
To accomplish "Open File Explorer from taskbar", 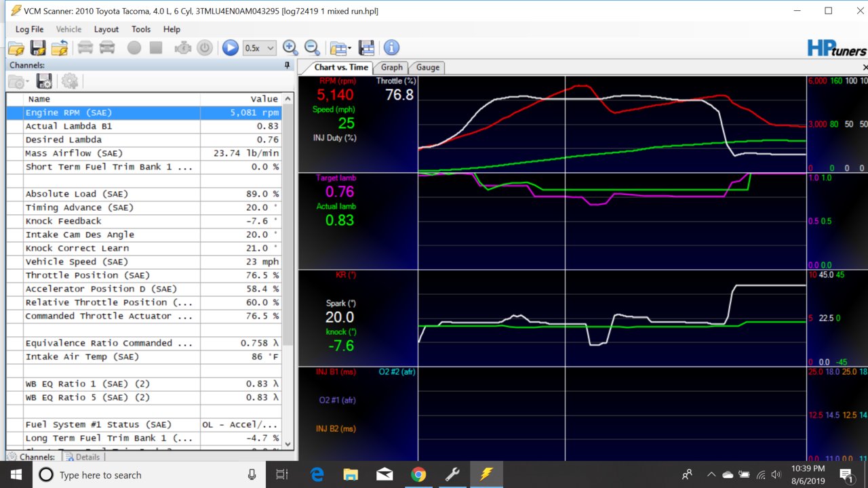I will click(x=351, y=474).
